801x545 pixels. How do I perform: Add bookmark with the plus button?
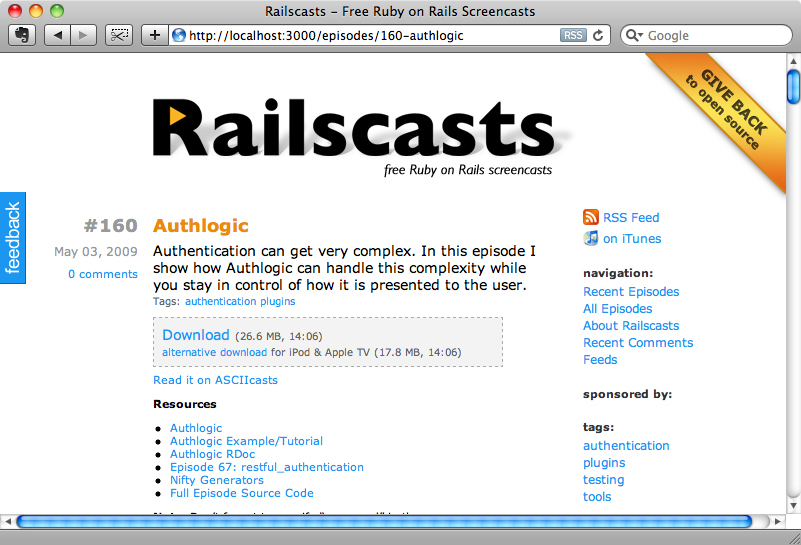tap(154, 35)
